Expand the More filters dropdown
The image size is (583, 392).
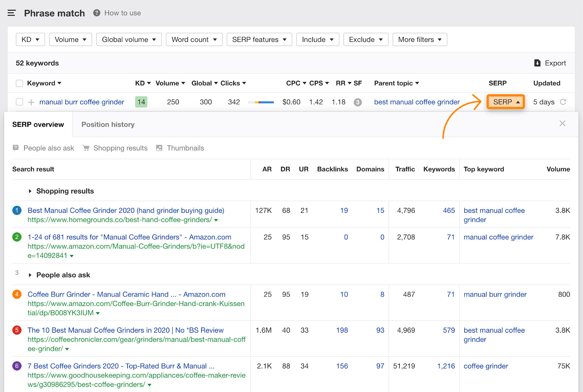419,39
